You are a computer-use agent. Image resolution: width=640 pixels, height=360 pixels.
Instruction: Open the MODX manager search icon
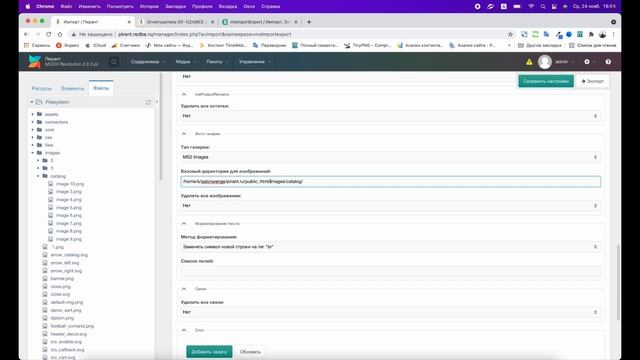[x=114, y=62]
